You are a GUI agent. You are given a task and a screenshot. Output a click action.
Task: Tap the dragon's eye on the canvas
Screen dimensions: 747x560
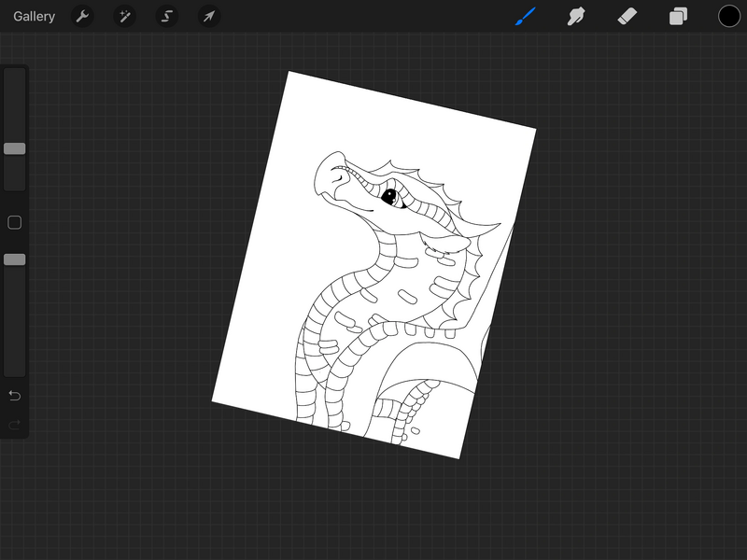coord(392,196)
